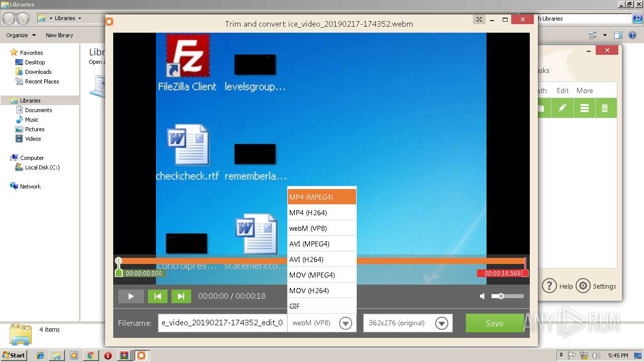Open Opera from taskbar
Viewport: 644px width, 362px height.
[108, 355]
